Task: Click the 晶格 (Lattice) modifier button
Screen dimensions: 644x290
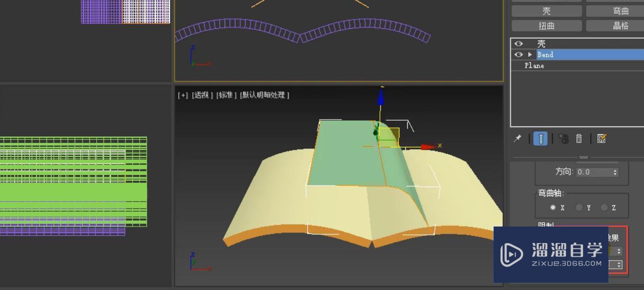Action: [615, 25]
